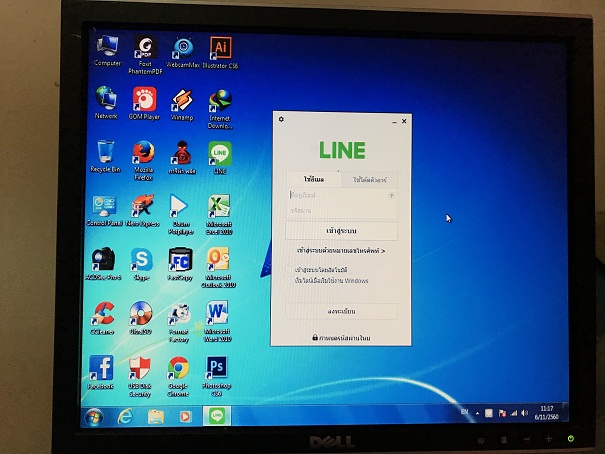The image size is (605, 454).
Task: Open the Network desktop icon
Action: [x=106, y=103]
